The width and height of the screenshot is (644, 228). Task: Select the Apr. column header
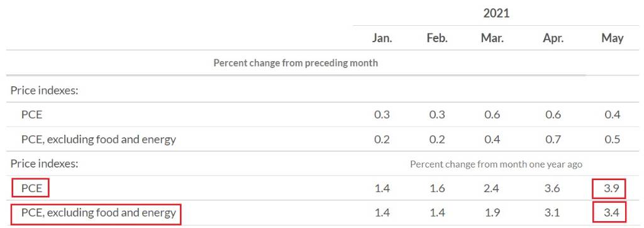coord(553,38)
